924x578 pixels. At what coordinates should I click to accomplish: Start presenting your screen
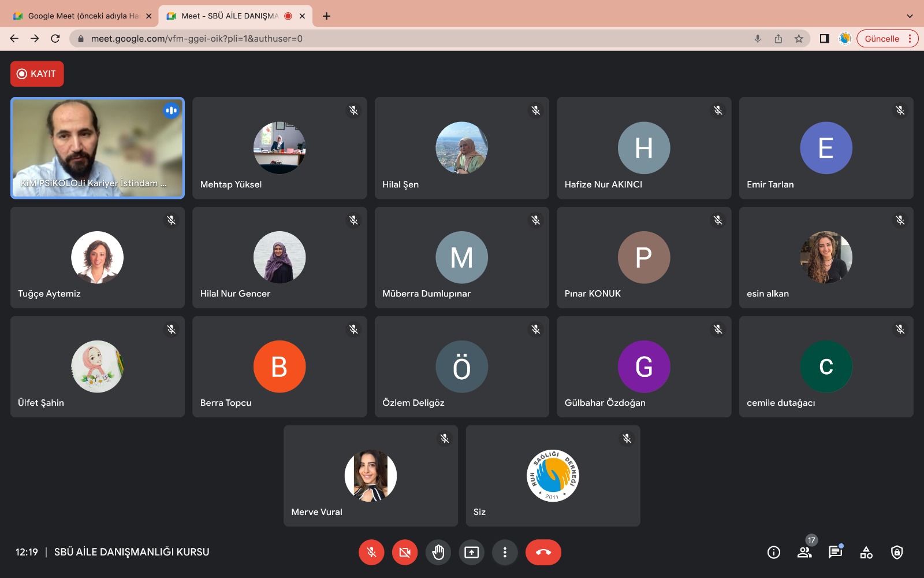[472, 553]
